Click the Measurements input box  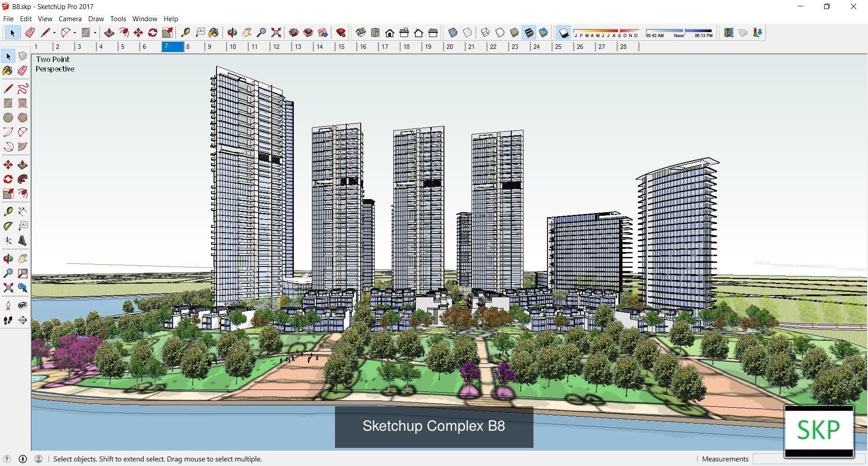point(809,459)
